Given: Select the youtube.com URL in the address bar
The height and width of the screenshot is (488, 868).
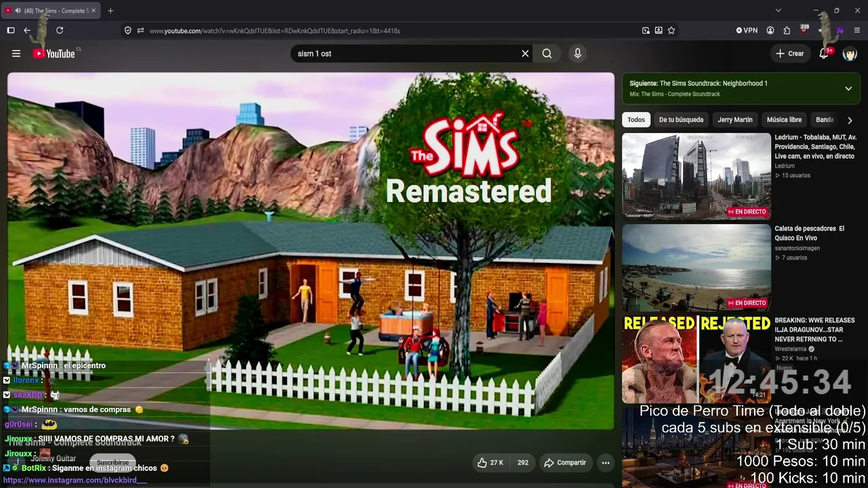Looking at the screenshot, I should pos(275,30).
